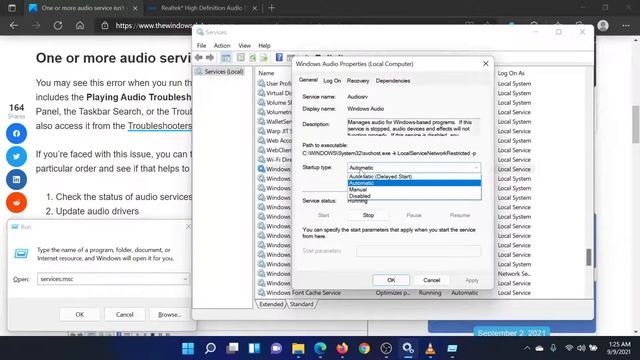The height and width of the screenshot is (360, 640).
Task: Open the Widgets panel from the taskbar
Action: [254, 348]
